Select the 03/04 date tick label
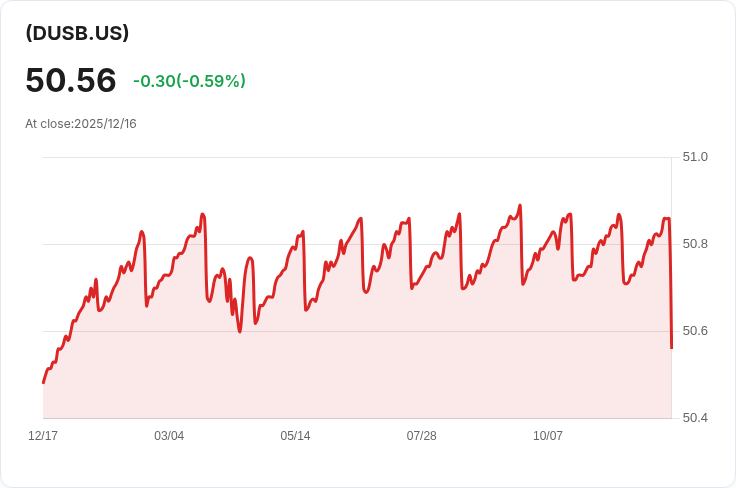This screenshot has height=488, width=736. 169,436
